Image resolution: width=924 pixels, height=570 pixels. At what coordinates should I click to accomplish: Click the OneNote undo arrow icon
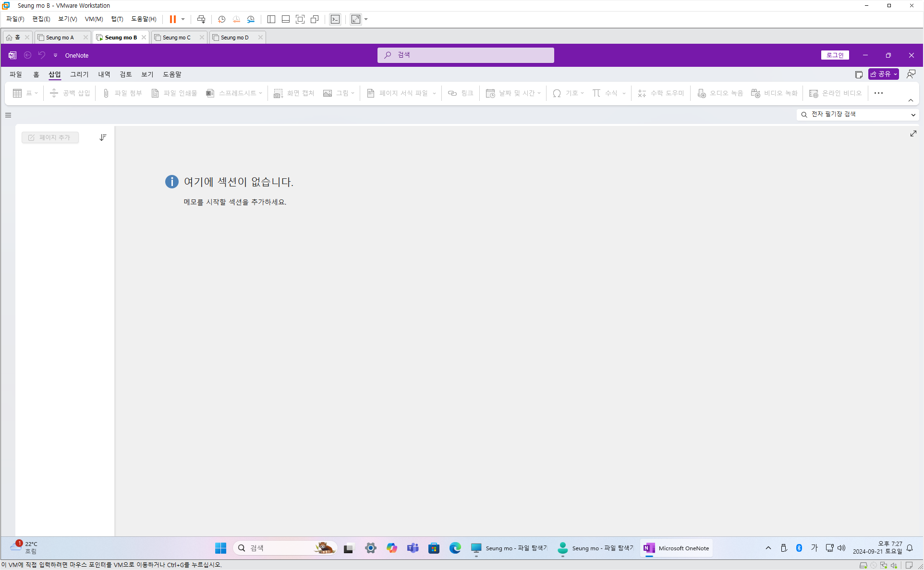42,55
